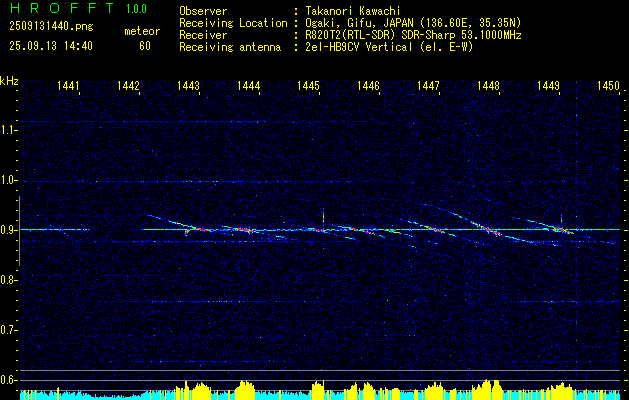Click the 1441 time marker
This screenshot has width=629, height=400.
pos(68,85)
